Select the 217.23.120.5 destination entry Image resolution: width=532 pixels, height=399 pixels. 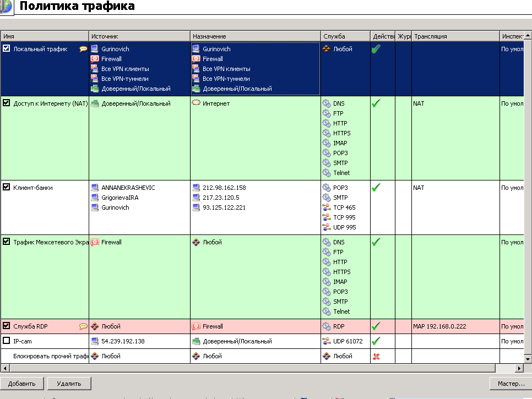tap(221, 197)
